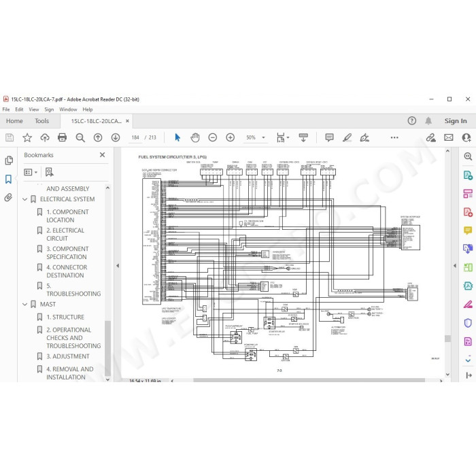Select the highlight text pen tool
This screenshot has width=476, height=476.
[x=347, y=137]
